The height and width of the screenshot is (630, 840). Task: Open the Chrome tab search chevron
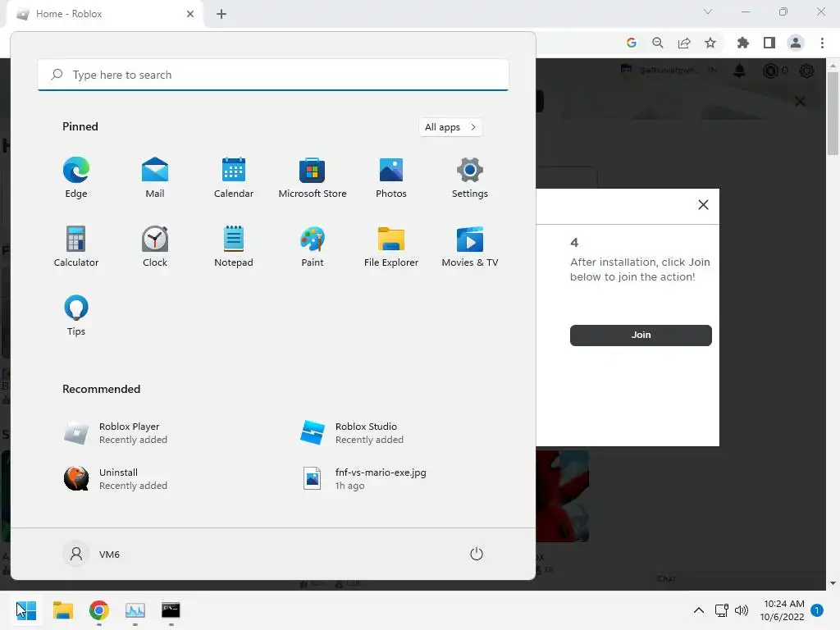[708, 11]
